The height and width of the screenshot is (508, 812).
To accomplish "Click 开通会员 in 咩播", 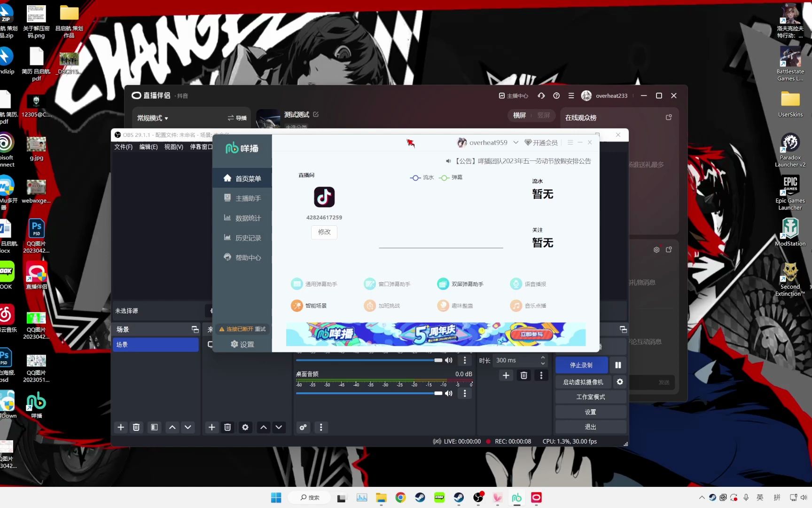I will click(541, 143).
